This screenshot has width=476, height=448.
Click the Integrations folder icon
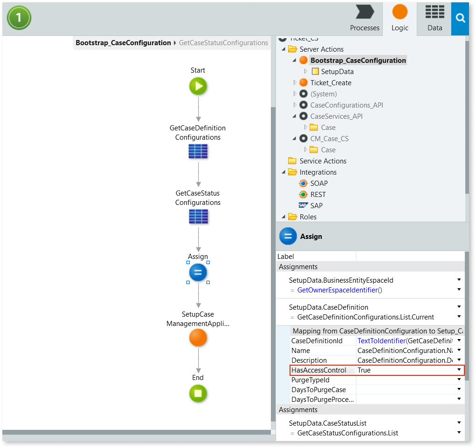coord(292,172)
